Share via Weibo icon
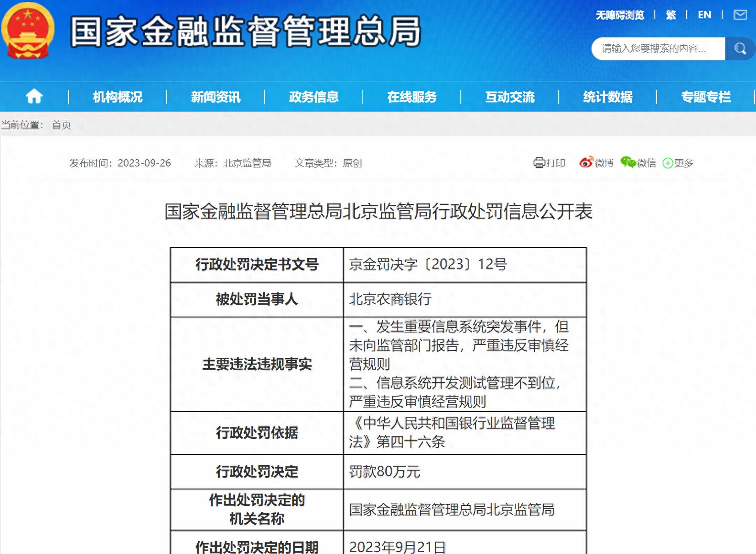This screenshot has width=756, height=554. [586, 162]
